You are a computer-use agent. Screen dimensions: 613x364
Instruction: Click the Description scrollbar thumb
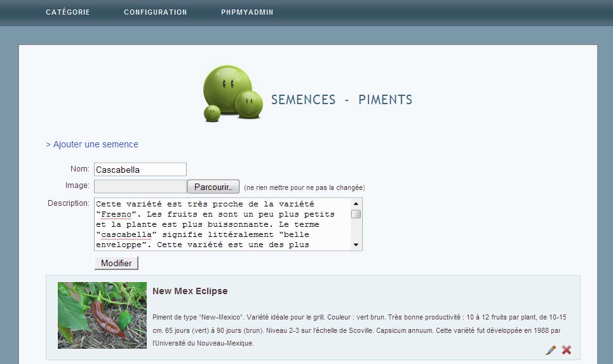356,214
